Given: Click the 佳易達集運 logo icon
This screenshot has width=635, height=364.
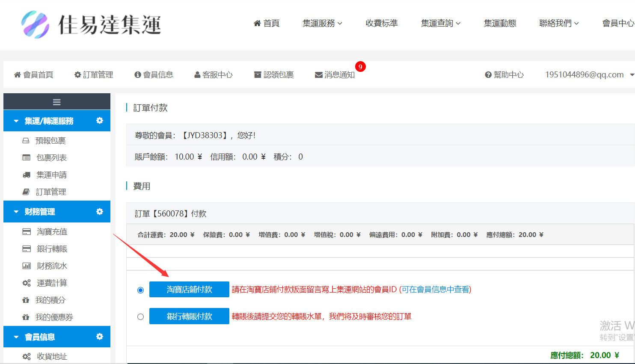Looking at the screenshot, I should click(35, 24).
